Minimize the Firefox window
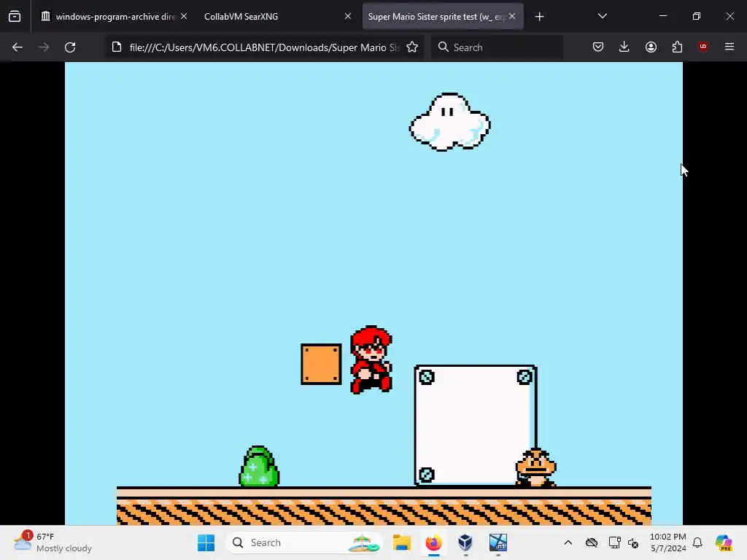Image resolution: width=747 pixels, height=560 pixels. pyautogui.click(x=662, y=16)
